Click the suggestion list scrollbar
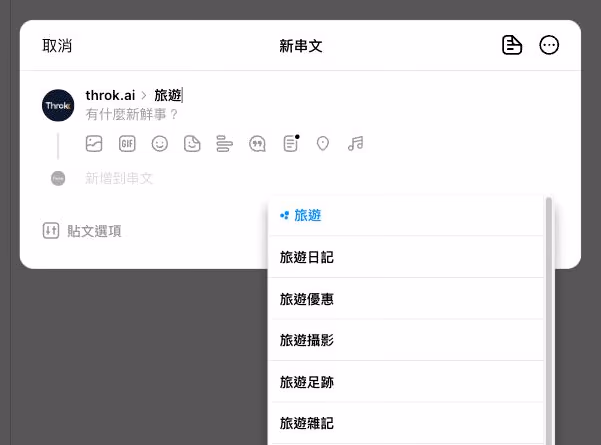The image size is (601, 445). [x=548, y=321]
